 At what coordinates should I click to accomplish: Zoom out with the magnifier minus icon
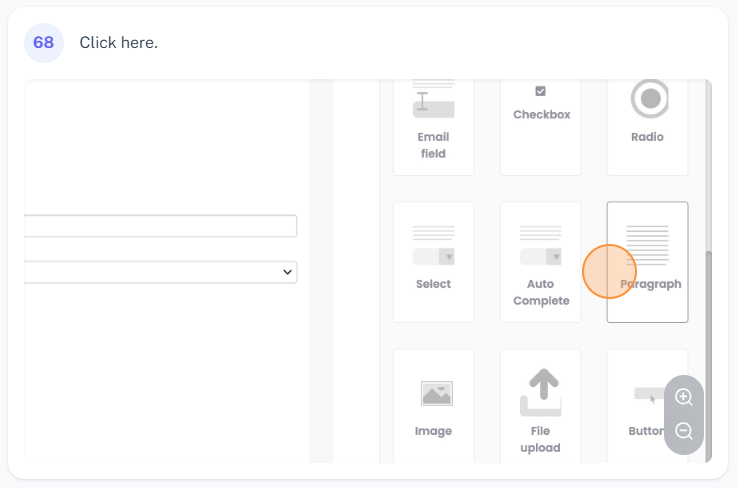point(684,431)
